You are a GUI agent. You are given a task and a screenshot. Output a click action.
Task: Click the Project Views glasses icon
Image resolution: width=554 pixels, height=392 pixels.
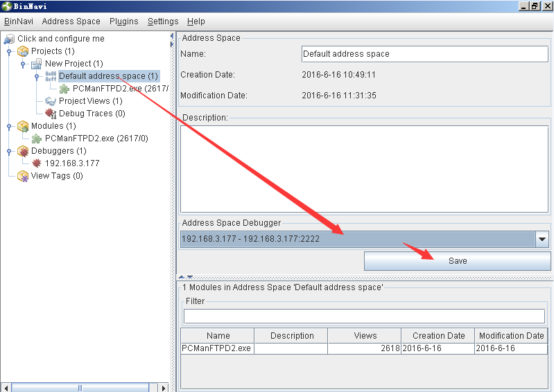51,102
